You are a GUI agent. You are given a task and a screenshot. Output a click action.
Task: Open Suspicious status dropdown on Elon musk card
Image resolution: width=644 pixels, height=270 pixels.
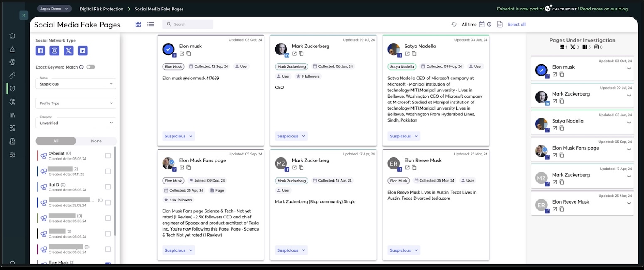point(178,136)
